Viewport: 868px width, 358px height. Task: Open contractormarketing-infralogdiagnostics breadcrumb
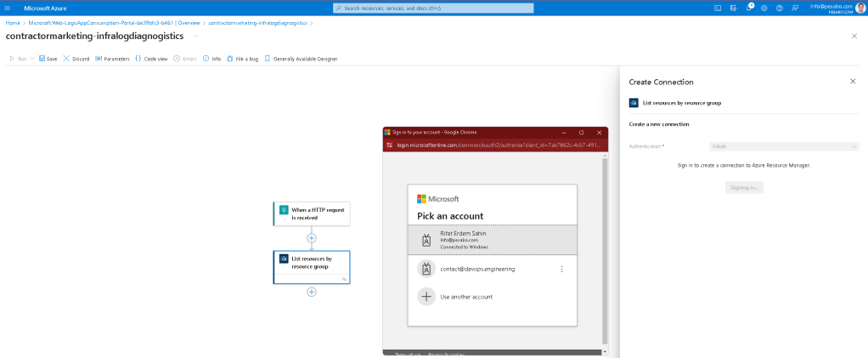(257, 23)
